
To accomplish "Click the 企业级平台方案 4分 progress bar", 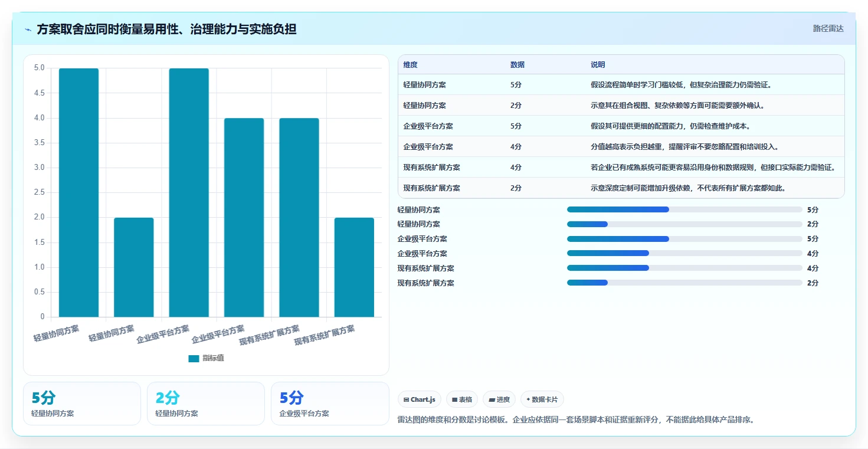I will click(x=684, y=254).
